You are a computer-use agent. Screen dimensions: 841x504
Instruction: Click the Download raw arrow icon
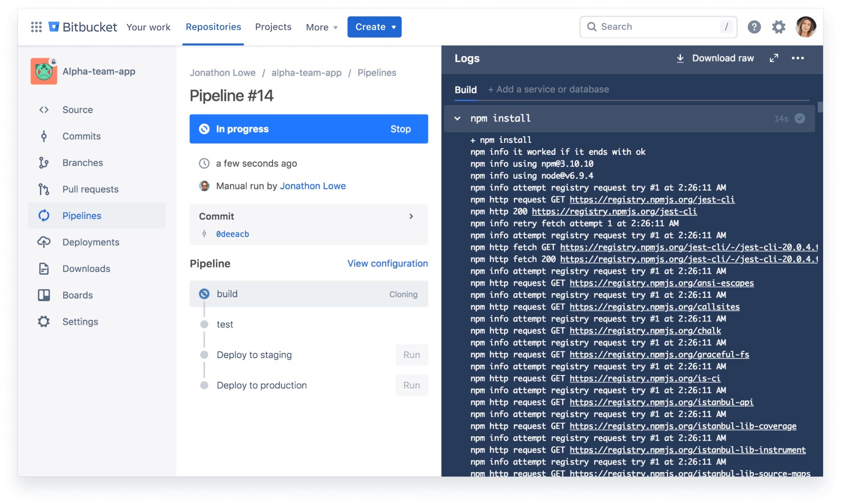point(680,58)
